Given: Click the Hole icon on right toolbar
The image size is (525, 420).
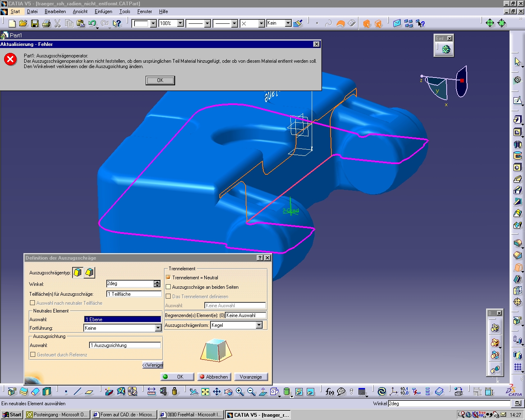Looking at the screenshot, I should click(518, 167).
